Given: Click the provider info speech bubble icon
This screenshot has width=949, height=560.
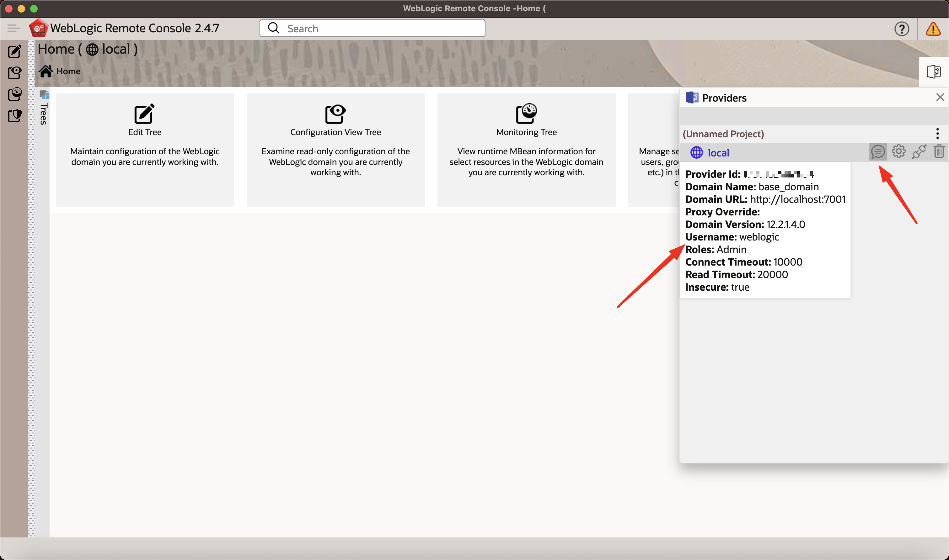Looking at the screenshot, I should coord(878,152).
